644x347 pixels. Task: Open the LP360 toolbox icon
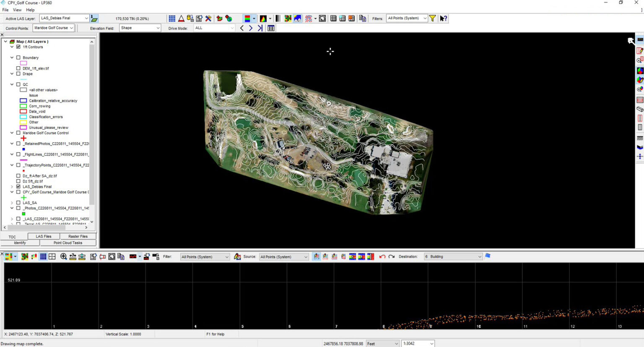point(208,18)
